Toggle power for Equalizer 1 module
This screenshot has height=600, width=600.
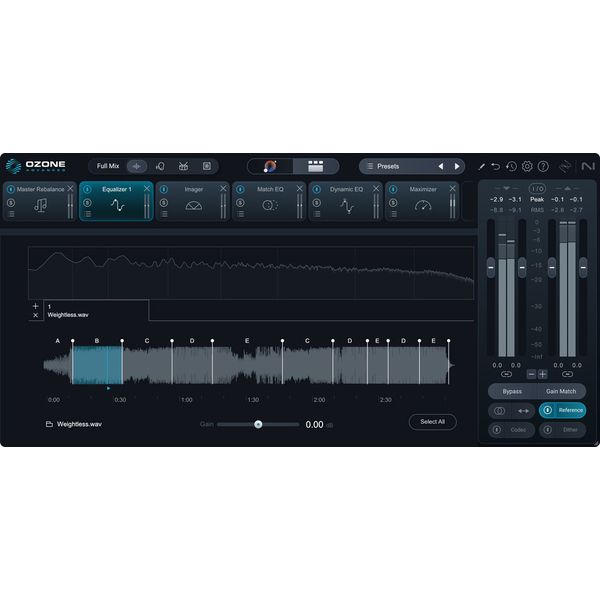(x=87, y=189)
